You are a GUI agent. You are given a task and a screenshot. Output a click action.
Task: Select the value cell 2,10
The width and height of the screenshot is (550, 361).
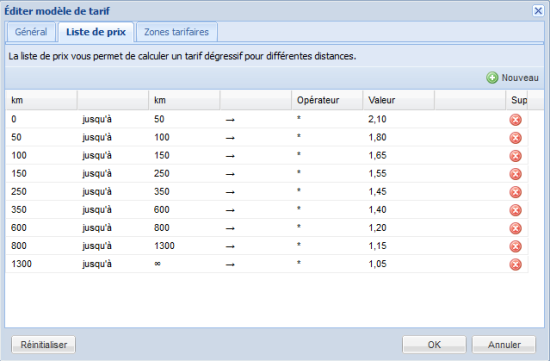pos(398,119)
